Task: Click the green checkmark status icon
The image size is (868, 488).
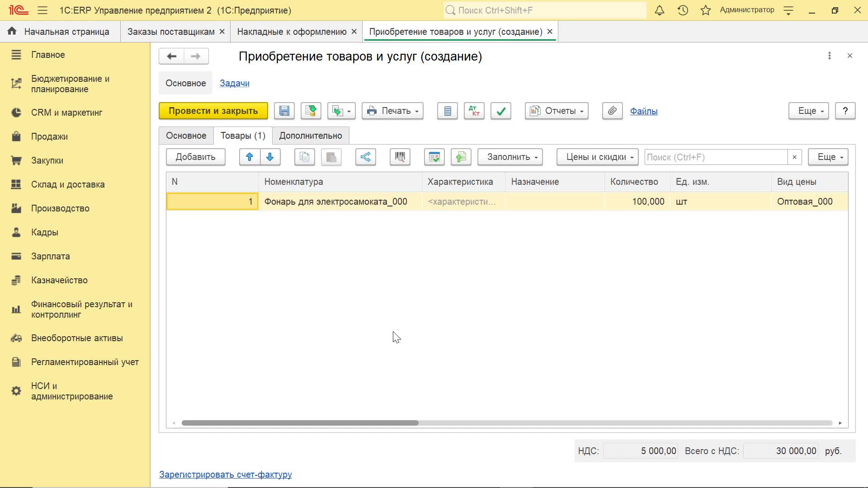Action: pos(501,111)
